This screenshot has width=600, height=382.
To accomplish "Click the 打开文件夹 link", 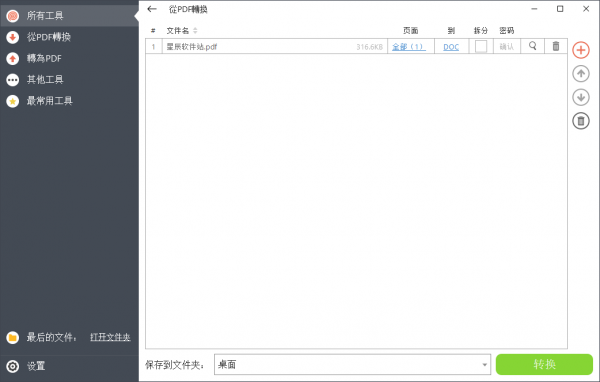I will click(x=110, y=337).
